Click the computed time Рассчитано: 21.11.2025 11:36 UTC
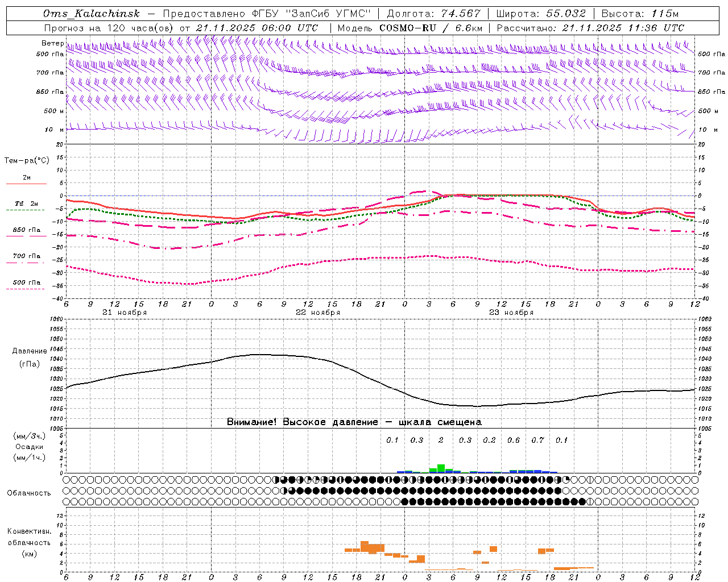 click(x=590, y=28)
